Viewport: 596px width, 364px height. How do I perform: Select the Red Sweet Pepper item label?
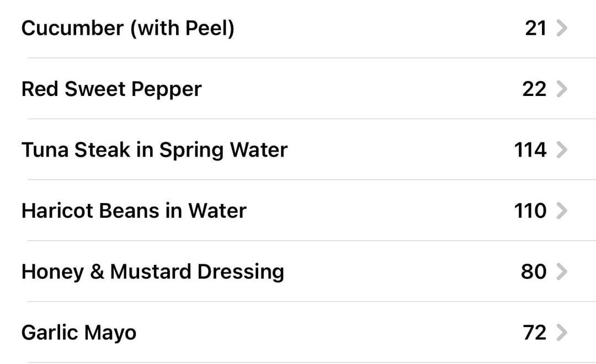coord(111,90)
